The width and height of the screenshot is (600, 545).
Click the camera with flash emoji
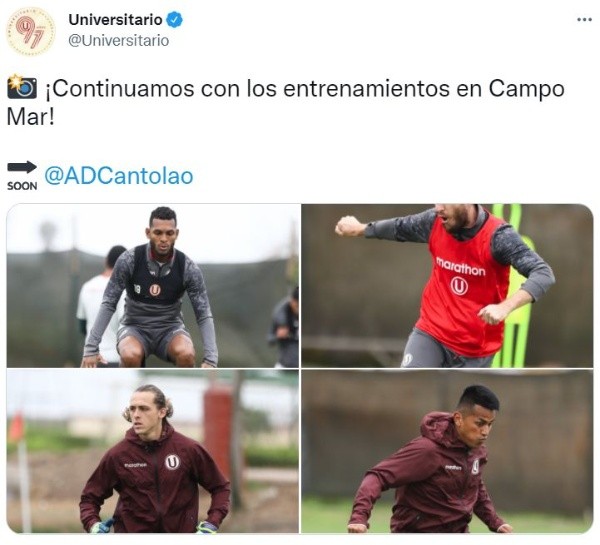[21, 87]
